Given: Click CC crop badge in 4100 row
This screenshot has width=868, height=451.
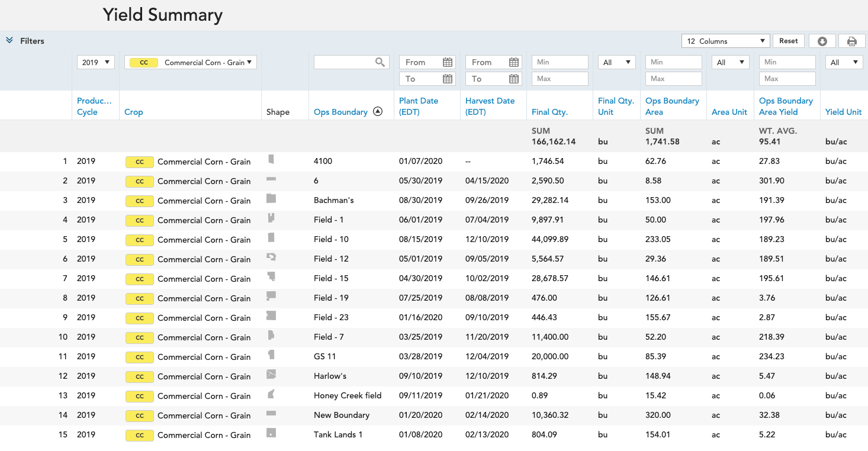Looking at the screenshot, I should 140,162.
